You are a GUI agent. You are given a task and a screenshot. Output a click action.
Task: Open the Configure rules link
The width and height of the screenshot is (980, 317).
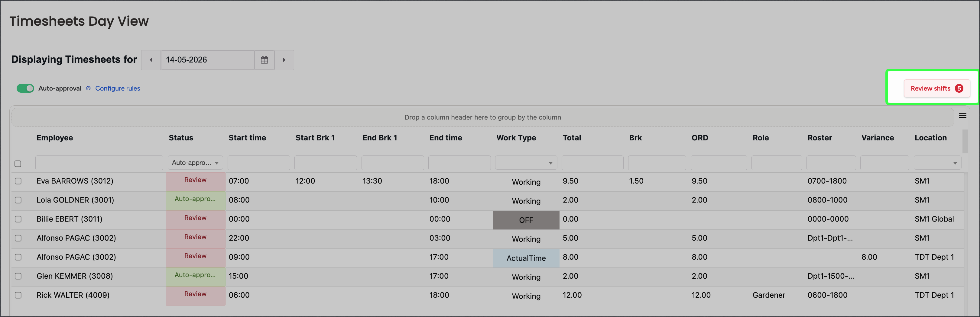coord(118,88)
